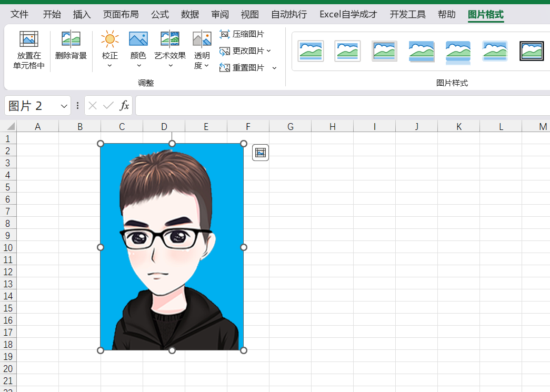Open the Transparency (透明度) icon
This screenshot has width=550, height=392.
[202, 39]
